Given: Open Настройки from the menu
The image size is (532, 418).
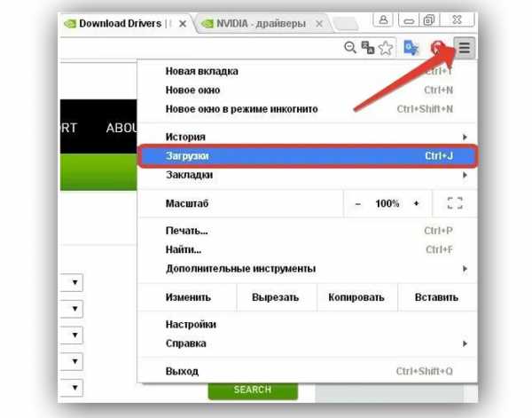Looking at the screenshot, I should coord(191,325).
